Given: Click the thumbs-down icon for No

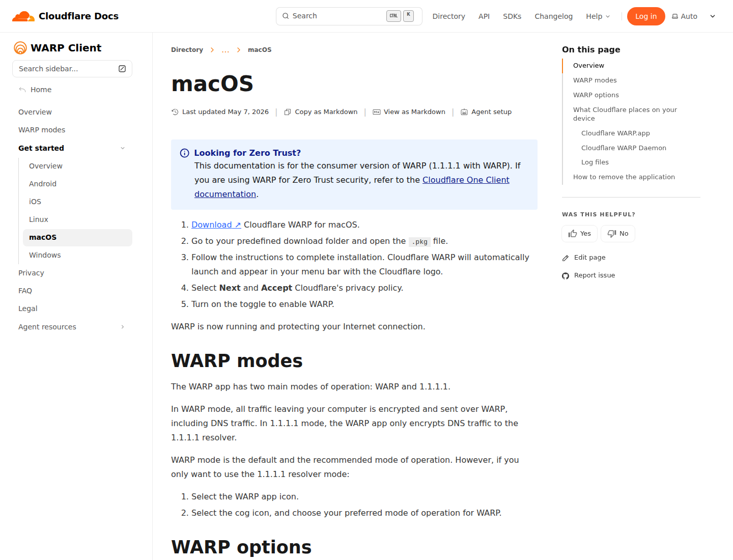Looking at the screenshot, I should tap(612, 234).
